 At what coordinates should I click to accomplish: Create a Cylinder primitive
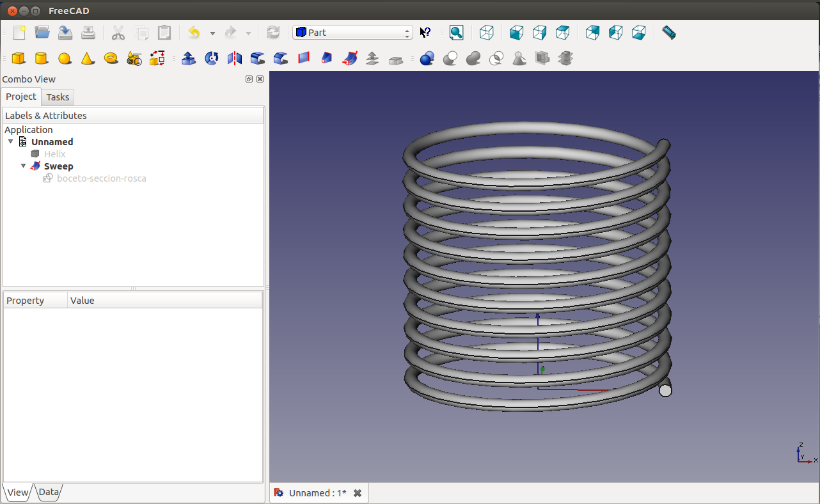click(x=42, y=59)
